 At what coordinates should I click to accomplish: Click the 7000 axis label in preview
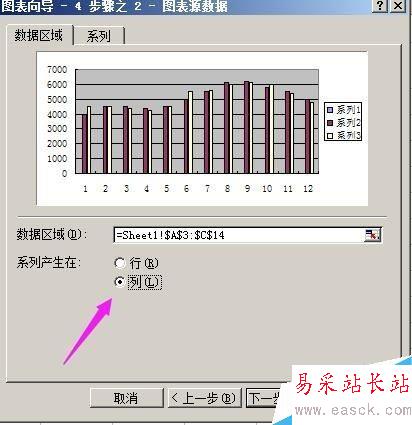click(57, 70)
